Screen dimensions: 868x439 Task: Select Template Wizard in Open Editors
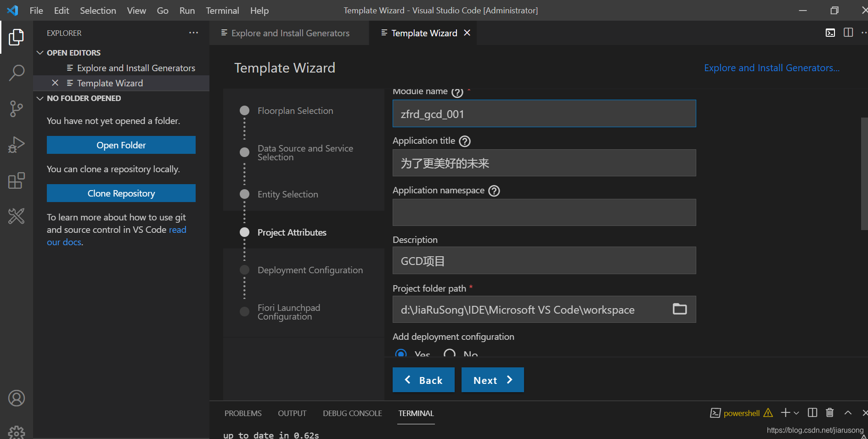point(110,83)
